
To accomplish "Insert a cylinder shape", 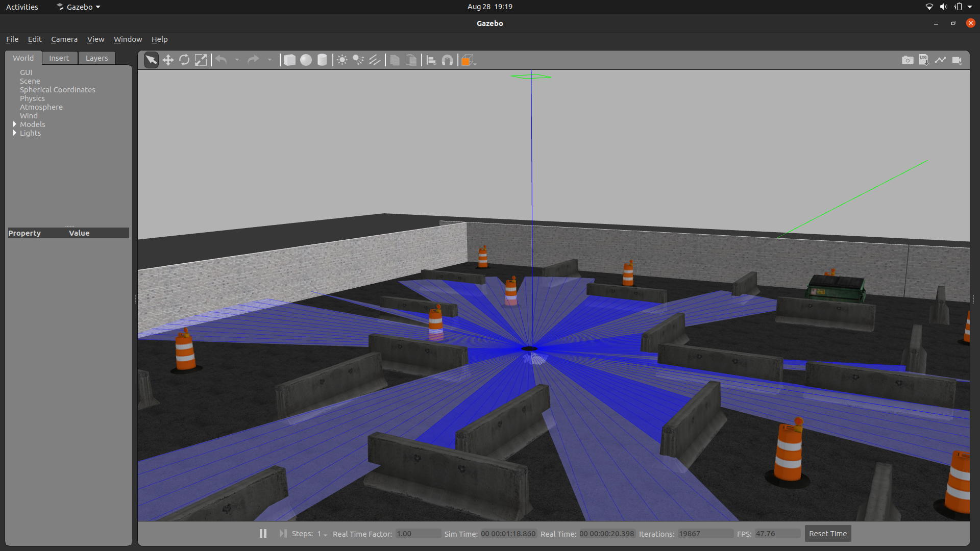I will pyautogui.click(x=322, y=60).
